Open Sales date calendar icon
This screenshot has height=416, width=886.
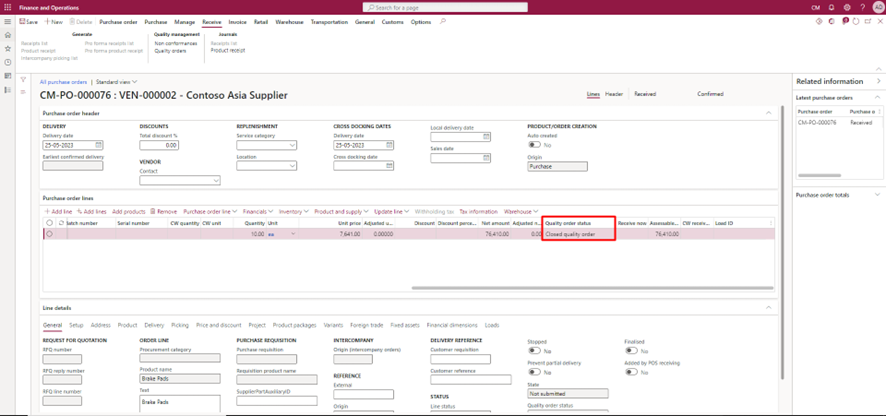click(x=486, y=158)
